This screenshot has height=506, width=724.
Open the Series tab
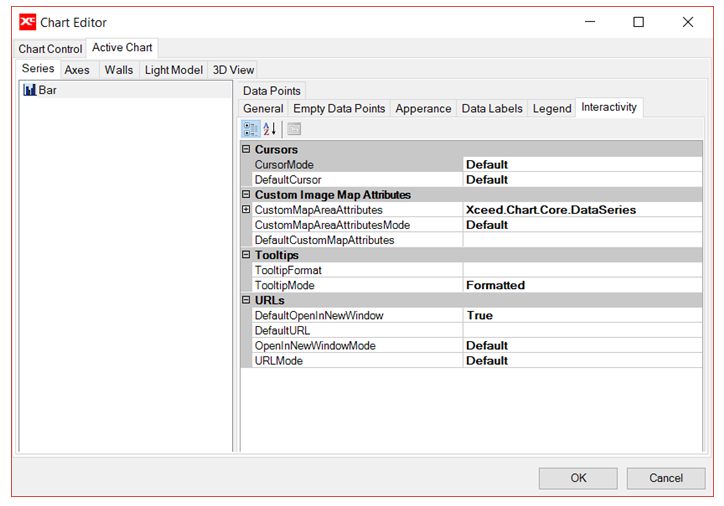(x=38, y=68)
